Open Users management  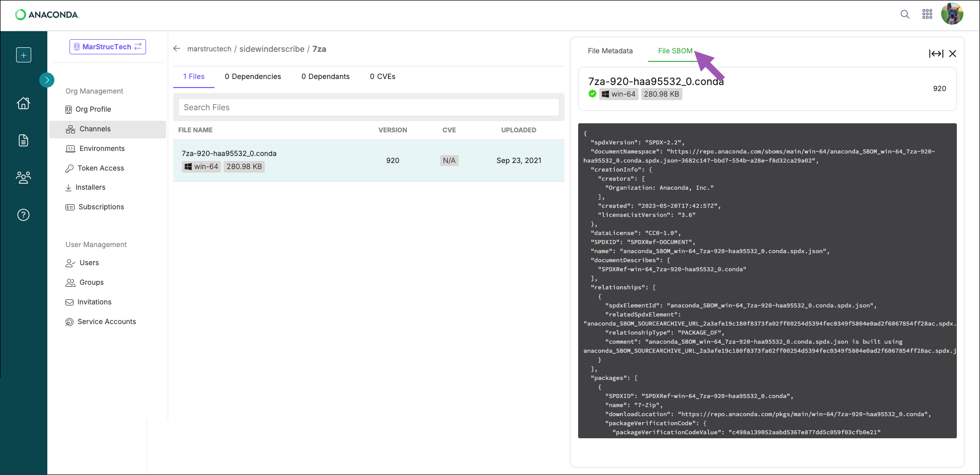(89, 263)
